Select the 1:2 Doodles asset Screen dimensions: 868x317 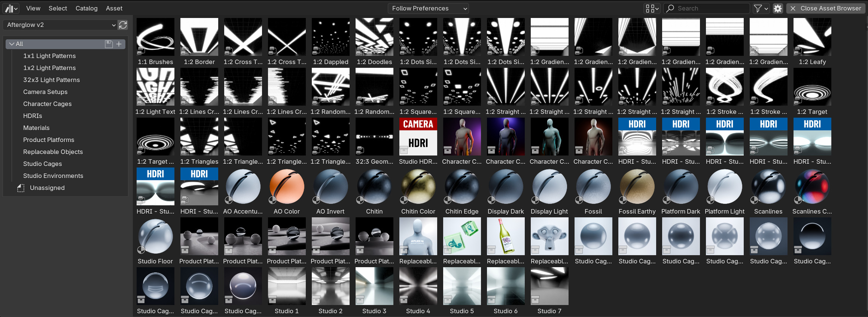coord(374,42)
